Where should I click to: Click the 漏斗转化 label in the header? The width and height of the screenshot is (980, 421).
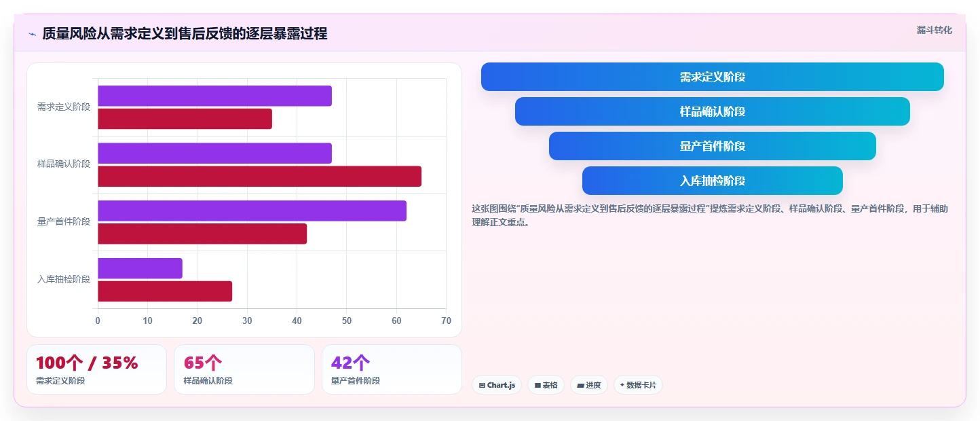click(x=935, y=30)
